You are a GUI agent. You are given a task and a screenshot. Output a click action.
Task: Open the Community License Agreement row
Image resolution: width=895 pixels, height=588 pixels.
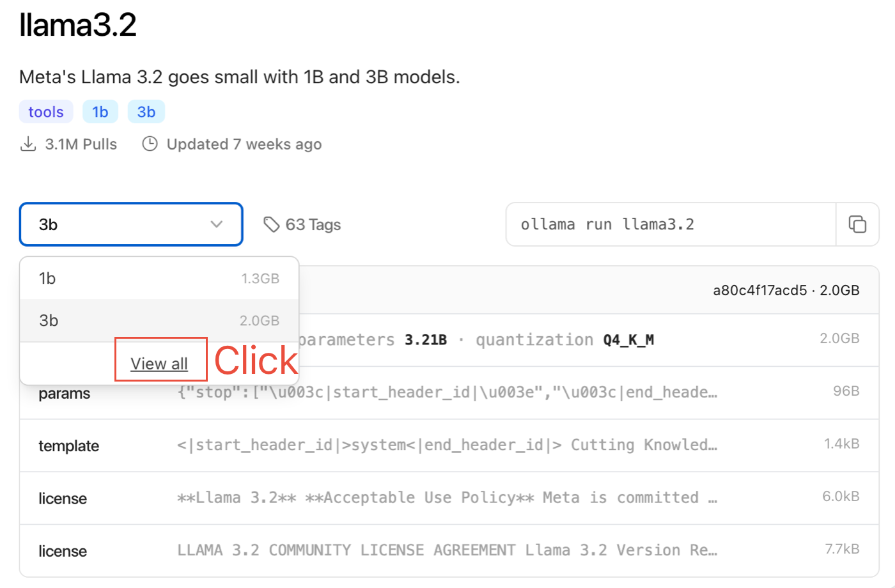coord(449,551)
